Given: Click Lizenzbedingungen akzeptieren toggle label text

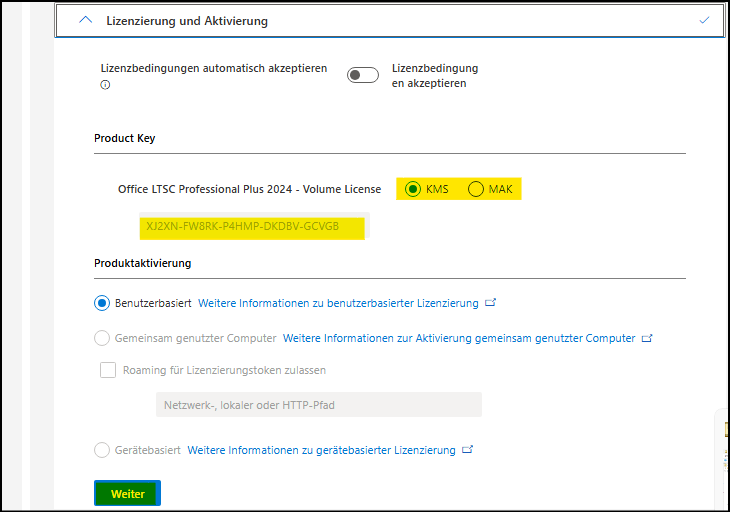Looking at the screenshot, I should click(435, 75).
